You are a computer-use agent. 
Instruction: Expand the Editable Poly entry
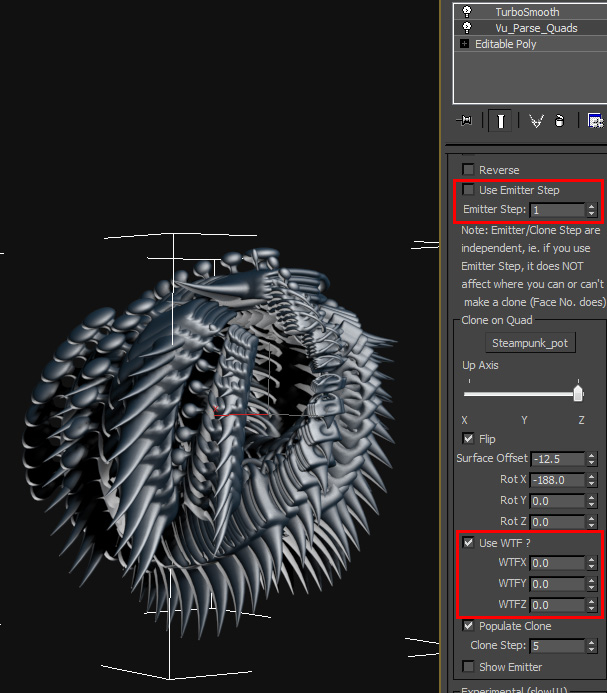point(464,44)
